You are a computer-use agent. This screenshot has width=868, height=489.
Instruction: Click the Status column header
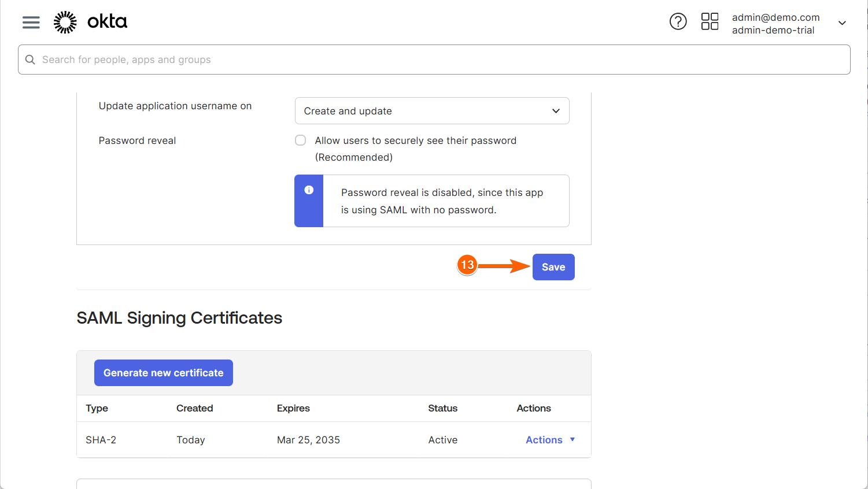point(442,408)
